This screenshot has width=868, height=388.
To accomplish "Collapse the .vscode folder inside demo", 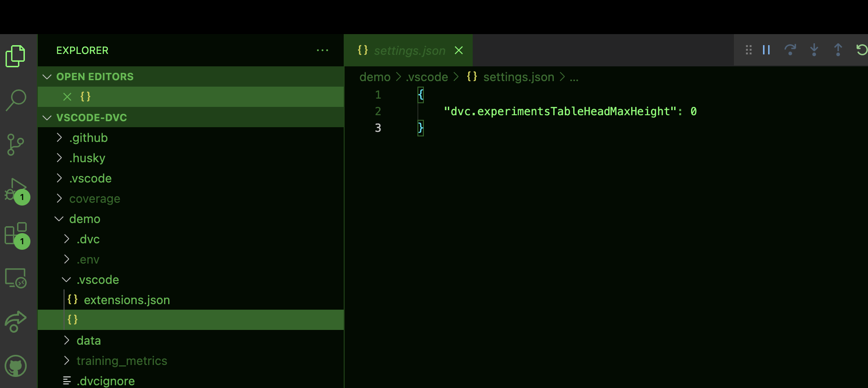I will point(66,280).
